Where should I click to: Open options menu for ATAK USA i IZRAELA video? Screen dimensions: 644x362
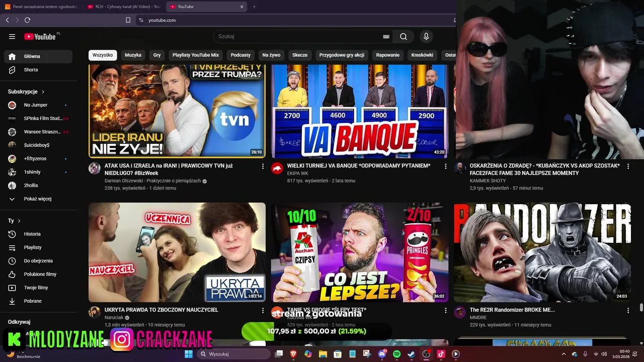[x=263, y=166]
